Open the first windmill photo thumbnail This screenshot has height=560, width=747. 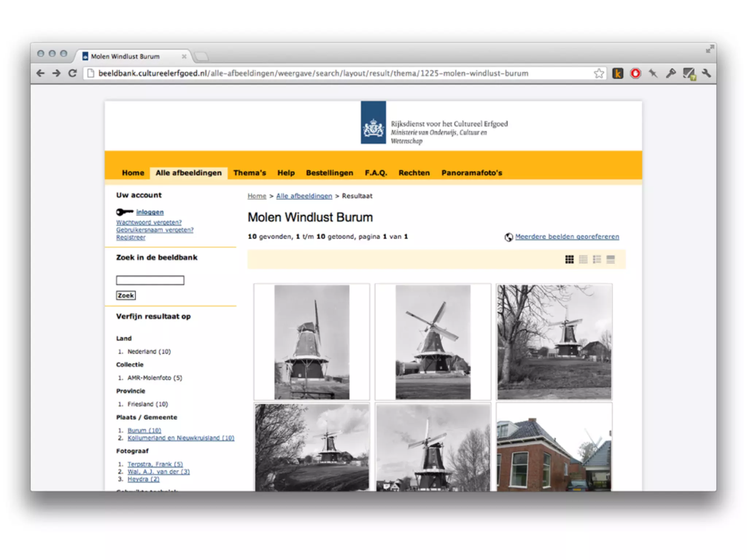311,342
